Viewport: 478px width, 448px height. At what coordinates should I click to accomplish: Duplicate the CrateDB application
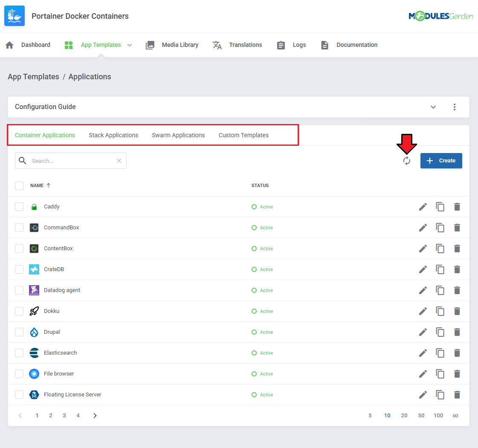coord(440,269)
